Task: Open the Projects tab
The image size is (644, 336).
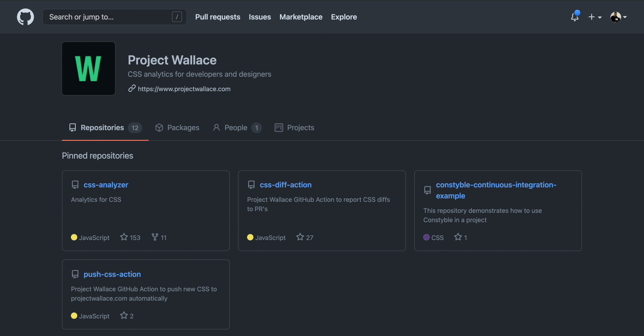Action: 294,128
